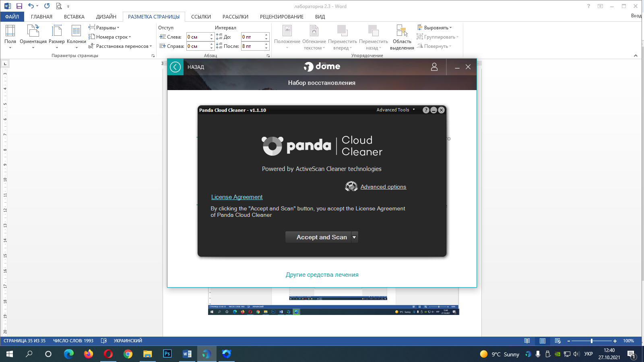Open the 9°C Sunny weather widget
Image resolution: width=644 pixels, height=362 pixels.
500,354
